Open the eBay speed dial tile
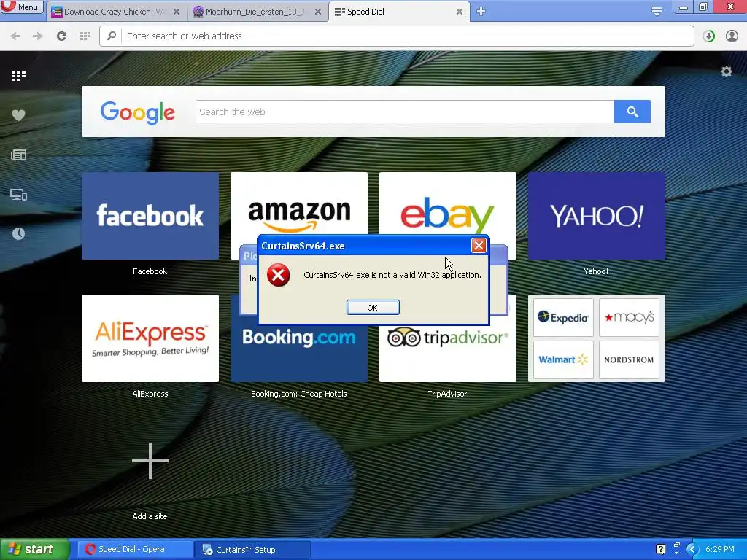747x560 pixels. tap(447, 203)
